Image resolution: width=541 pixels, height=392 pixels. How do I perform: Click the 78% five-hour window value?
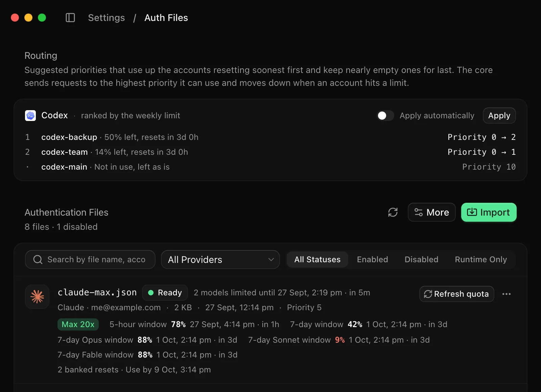point(179,324)
